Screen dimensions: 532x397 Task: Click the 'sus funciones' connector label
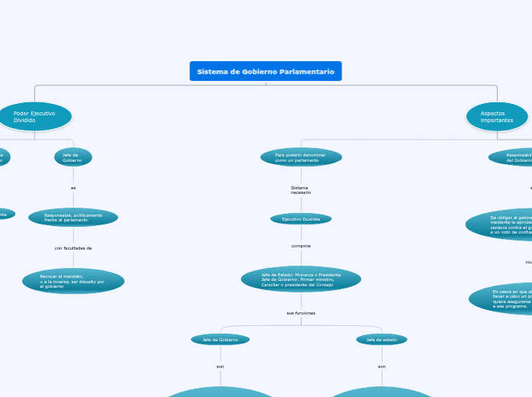pyautogui.click(x=301, y=313)
